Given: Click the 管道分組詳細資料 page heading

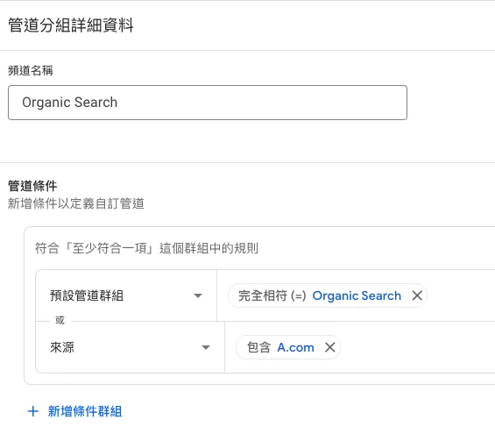Looking at the screenshot, I should pos(71,25).
